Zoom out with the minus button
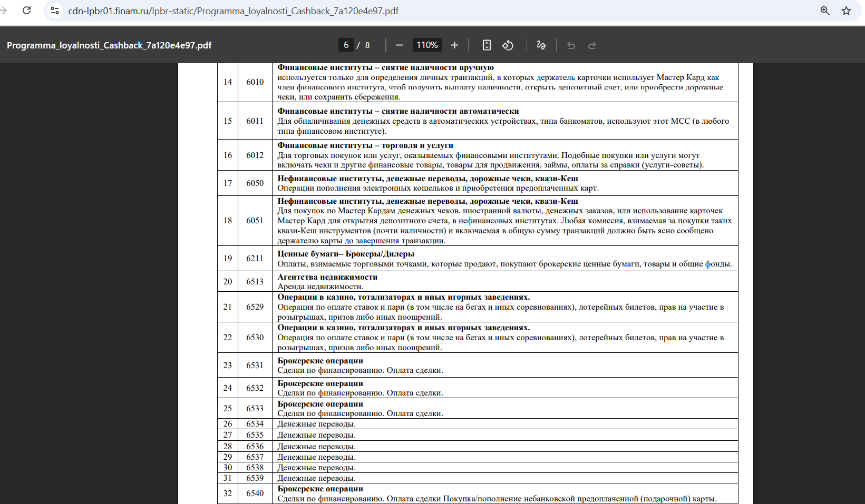The image size is (865, 504). 399,45
